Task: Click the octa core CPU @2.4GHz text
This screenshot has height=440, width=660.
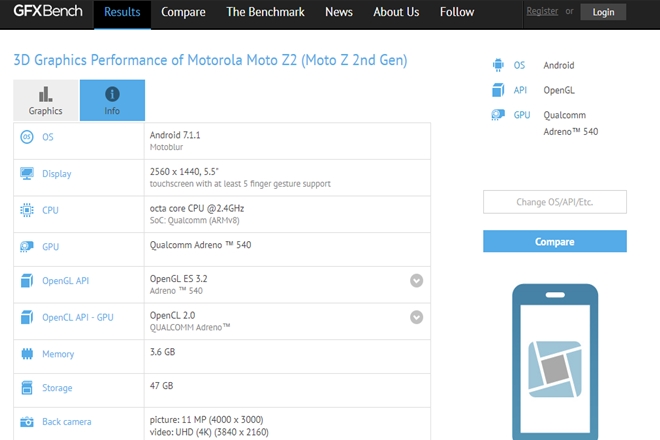Action: 197,208
